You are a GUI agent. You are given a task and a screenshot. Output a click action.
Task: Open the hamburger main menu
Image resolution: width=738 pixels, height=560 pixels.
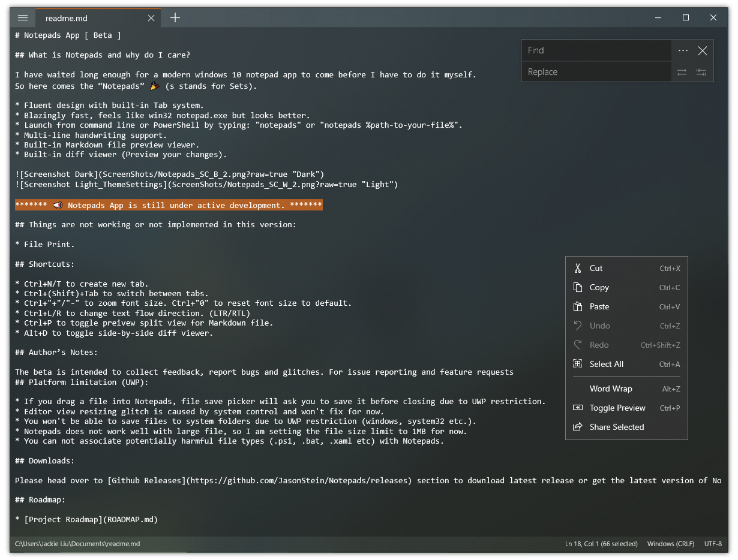[23, 18]
